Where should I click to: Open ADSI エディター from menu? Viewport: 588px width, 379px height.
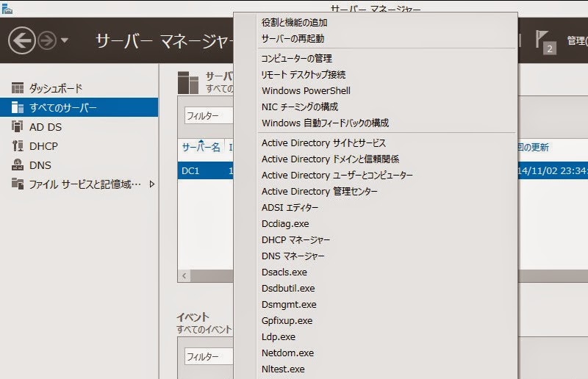290,207
